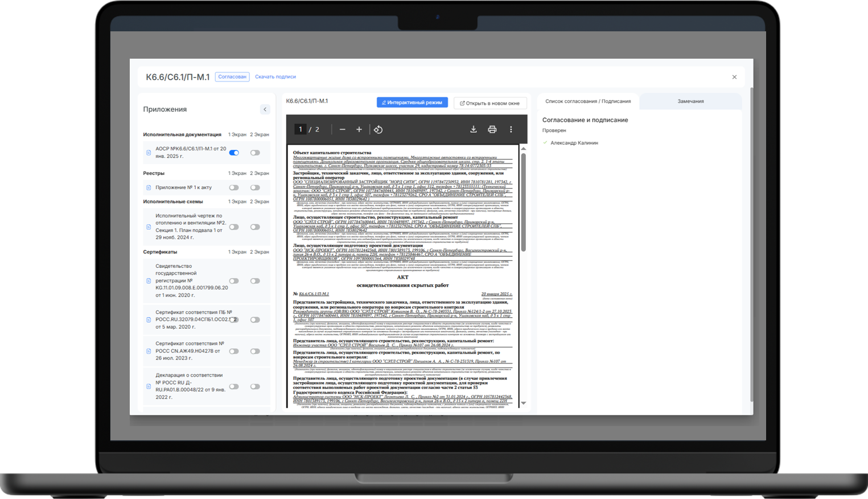This screenshot has height=499, width=868.
Task: Click document icon next to АОСР entry
Action: coord(149,153)
